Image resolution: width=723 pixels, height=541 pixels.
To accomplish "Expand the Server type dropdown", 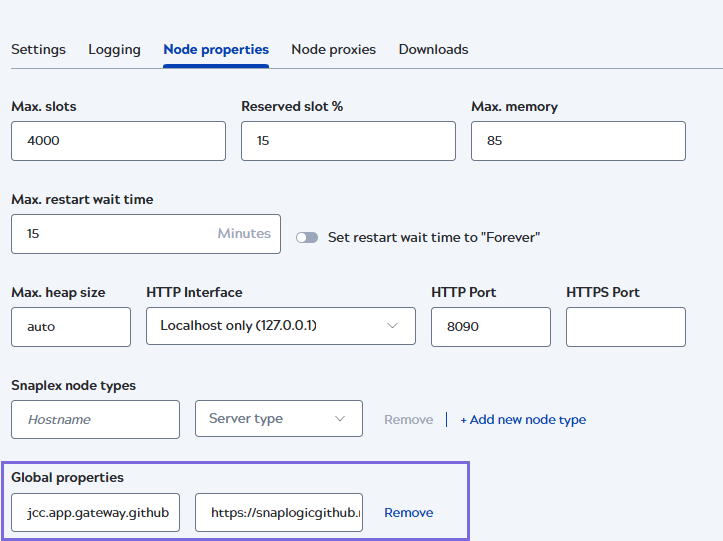I will click(279, 418).
